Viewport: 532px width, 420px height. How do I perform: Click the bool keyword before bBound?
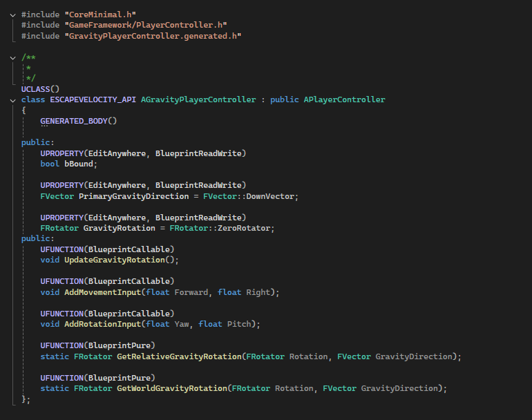[x=50, y=164]
